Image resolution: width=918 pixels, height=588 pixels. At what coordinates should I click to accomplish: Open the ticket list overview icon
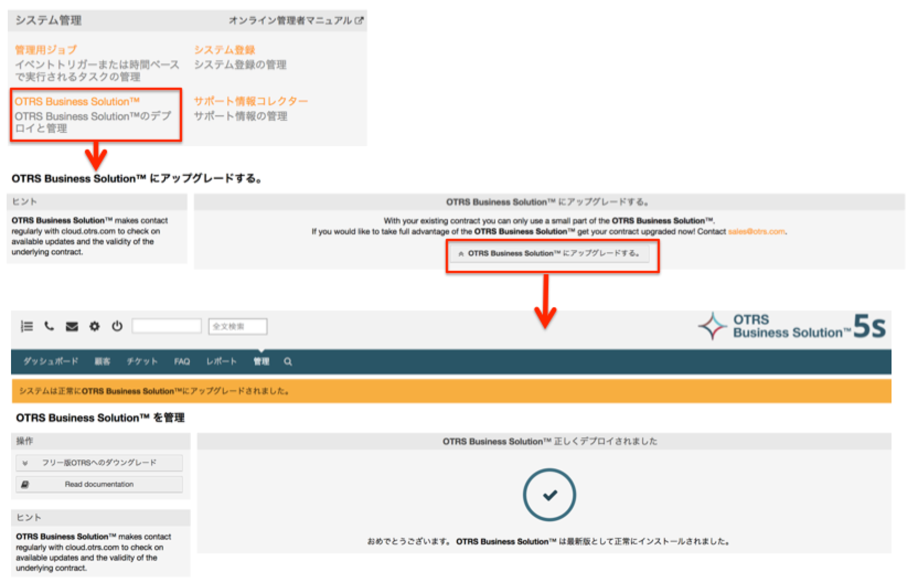tap(26, 326)
